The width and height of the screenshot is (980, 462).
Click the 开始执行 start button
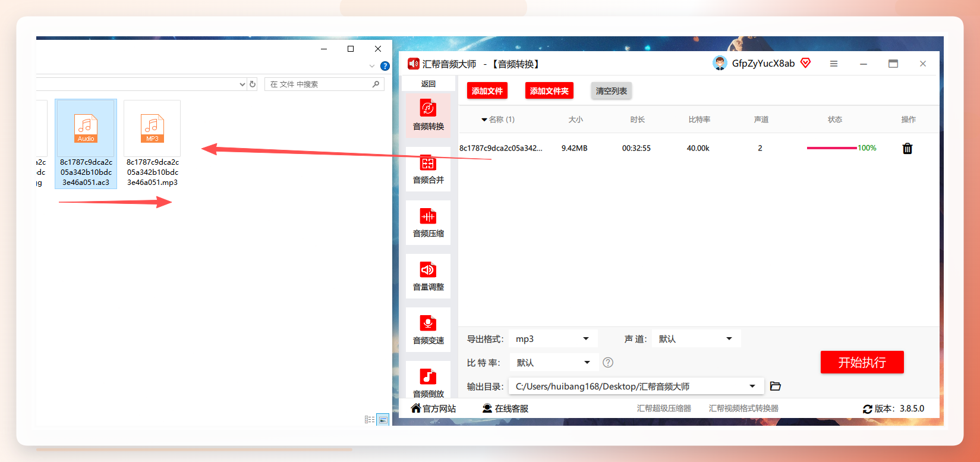tap(862, 362)
